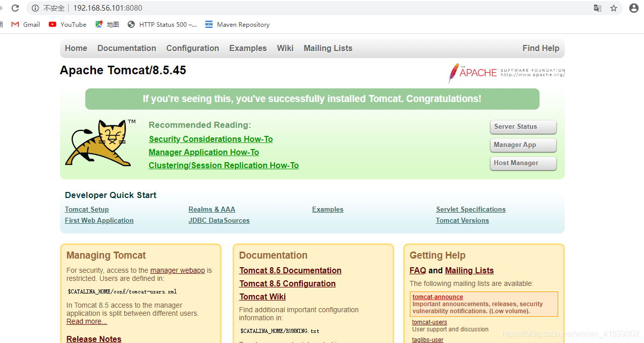
Task: Open Find Help in the nav bar
Action: (x=541, y=48)
